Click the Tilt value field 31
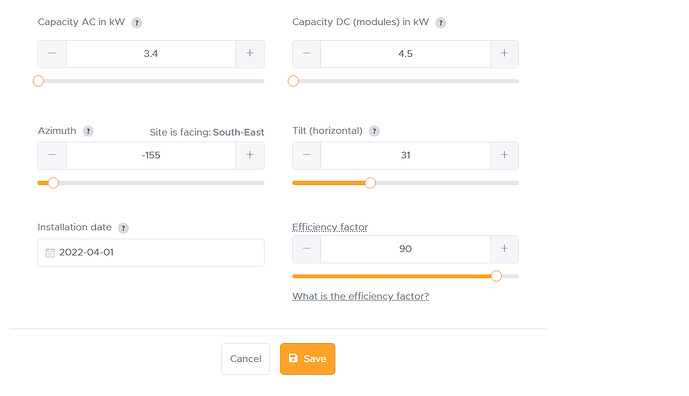The width and height of the screenshot is (689, 396). point(405,155)
